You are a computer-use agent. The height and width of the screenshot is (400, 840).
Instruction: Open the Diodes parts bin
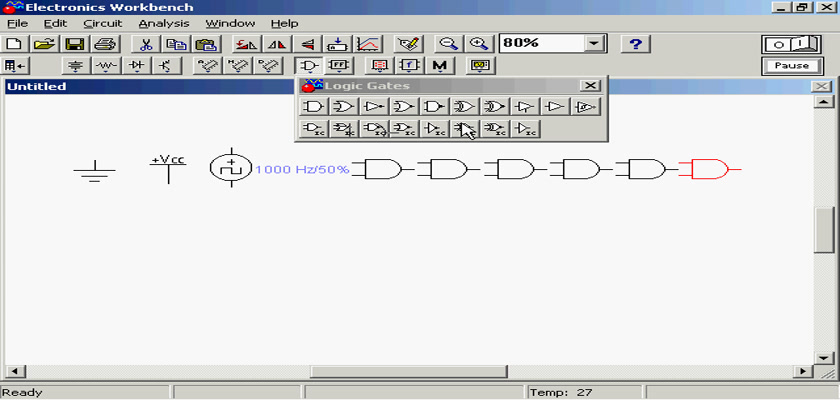(136, 66)
